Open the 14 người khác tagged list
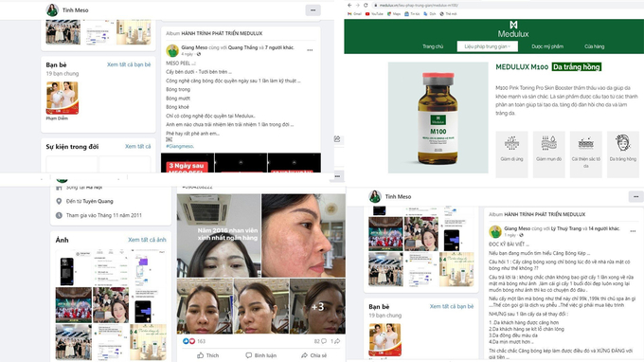The image size is (644, 362). click(604, 228)
